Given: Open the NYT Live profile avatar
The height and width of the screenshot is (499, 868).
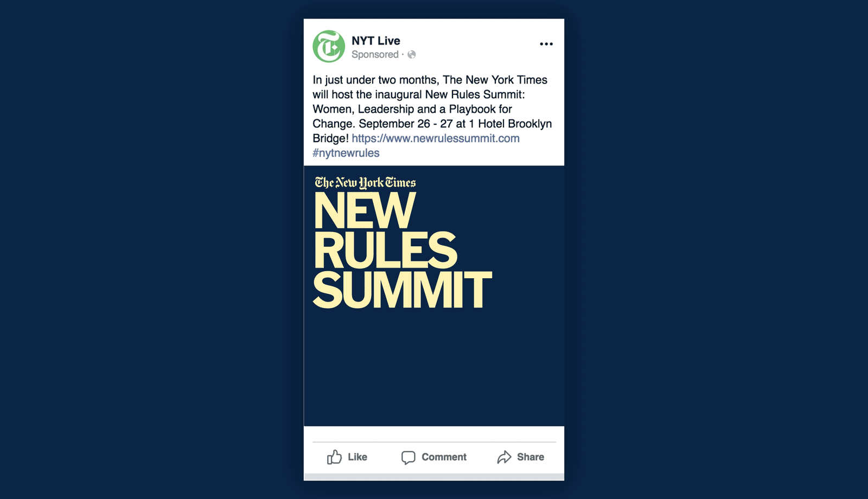Looking at the screenshot, I should [329, 47].
